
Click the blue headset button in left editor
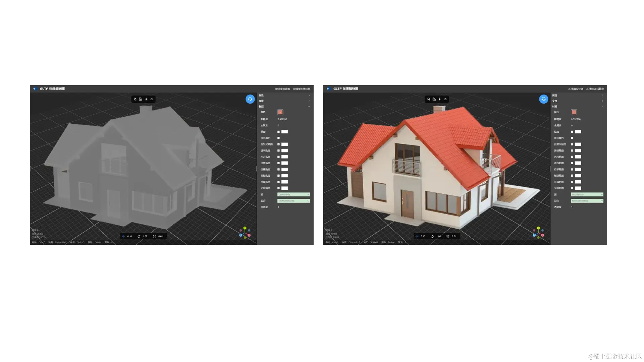[250, 99]
